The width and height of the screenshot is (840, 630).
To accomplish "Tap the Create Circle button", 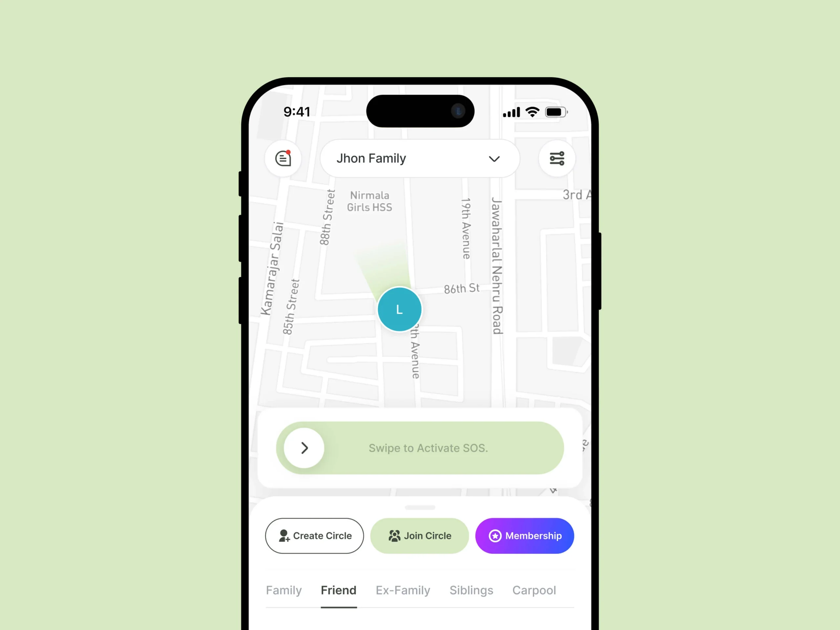I will coord(313,535).
